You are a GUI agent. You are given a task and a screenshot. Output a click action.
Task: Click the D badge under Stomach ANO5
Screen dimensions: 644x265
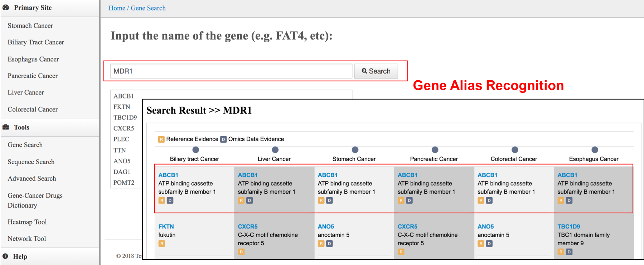329,243
